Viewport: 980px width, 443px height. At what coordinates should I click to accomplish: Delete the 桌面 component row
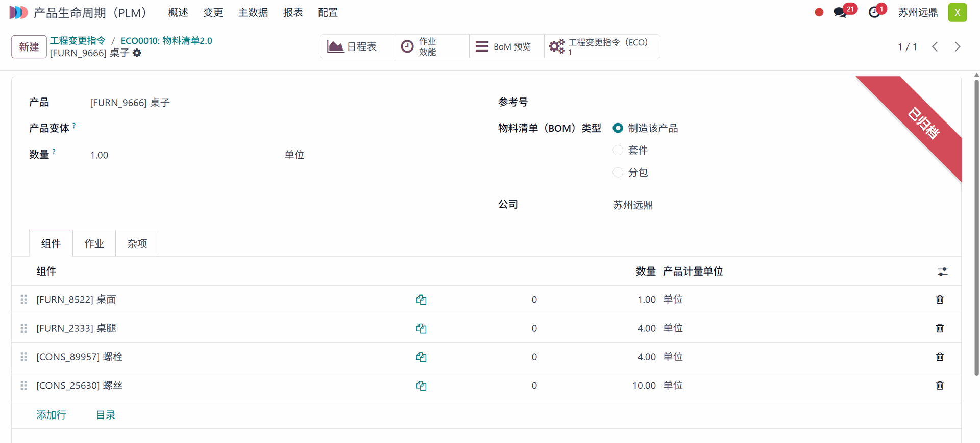tap(940, 300)
